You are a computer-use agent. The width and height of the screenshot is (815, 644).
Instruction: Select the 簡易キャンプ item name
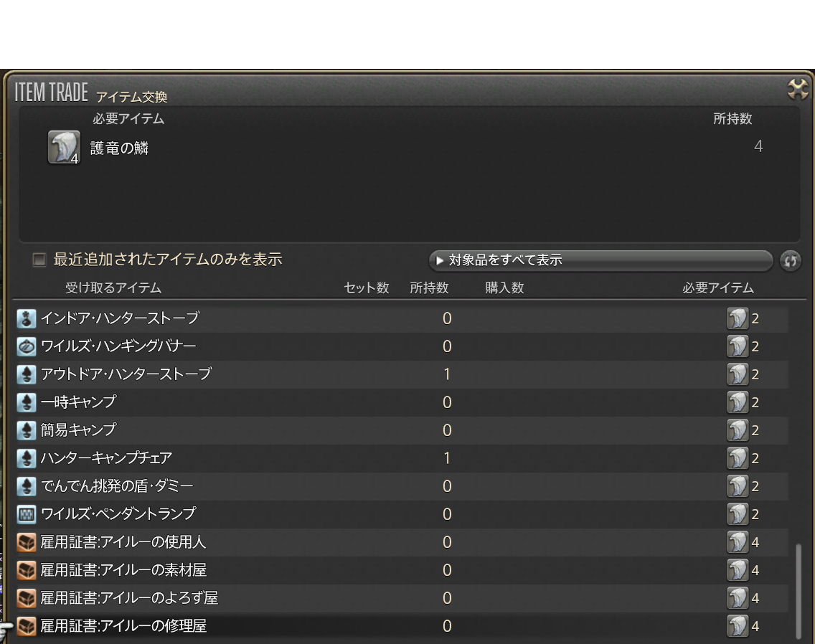(x=78, y=430)
